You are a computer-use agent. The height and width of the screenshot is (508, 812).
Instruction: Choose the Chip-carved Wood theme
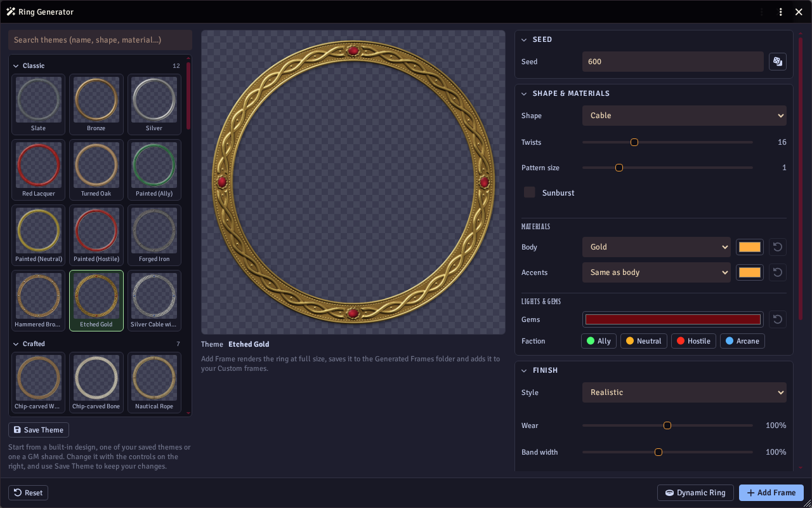pyautogui.click(x=39, y=382)
